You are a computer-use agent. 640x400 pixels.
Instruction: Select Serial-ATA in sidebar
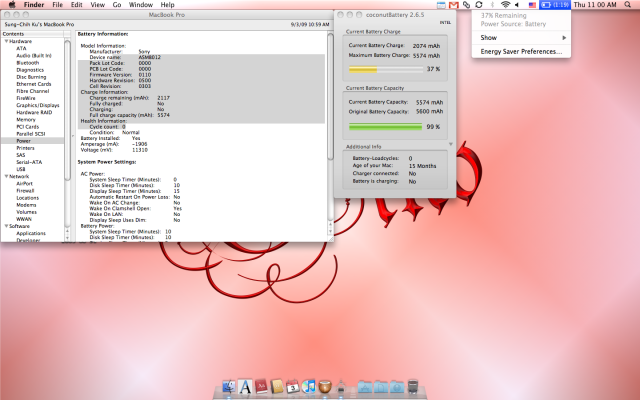(x=29, y=162)
